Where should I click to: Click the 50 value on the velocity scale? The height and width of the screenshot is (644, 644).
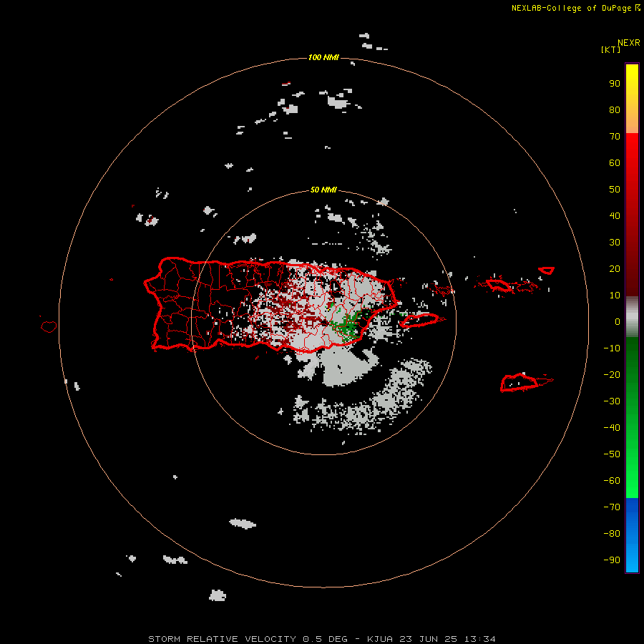coord(615,190)
